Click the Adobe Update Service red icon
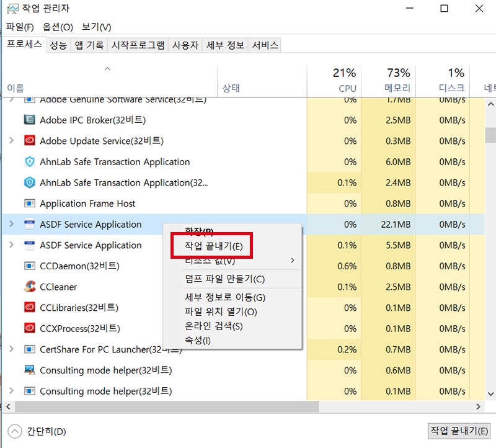 point(29,141)
